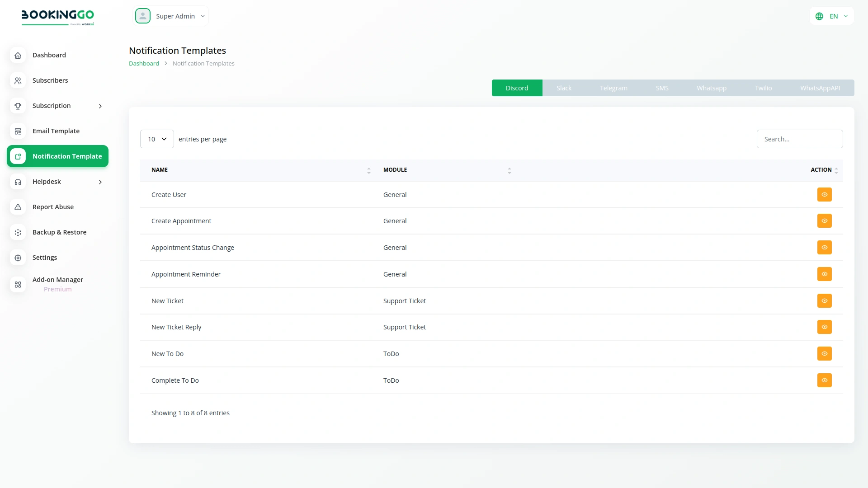Click the Backup & Restore icon

18,232
